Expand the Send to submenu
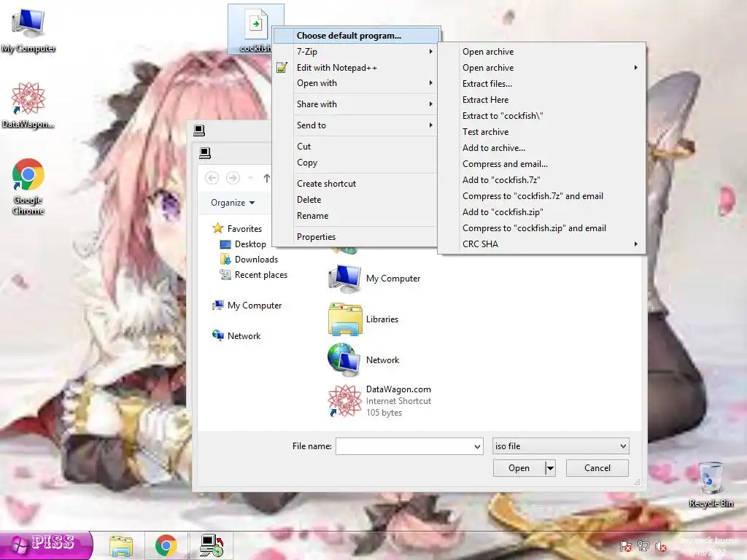The height and width of the screenshot is (560, 747). 356,125
